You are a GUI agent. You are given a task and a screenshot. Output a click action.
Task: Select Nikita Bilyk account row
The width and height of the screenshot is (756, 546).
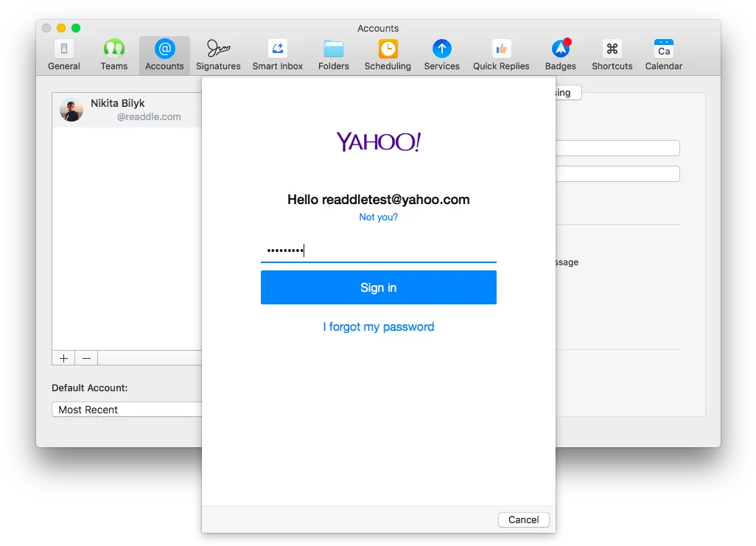pyautogui.click(x=127, y=110)
